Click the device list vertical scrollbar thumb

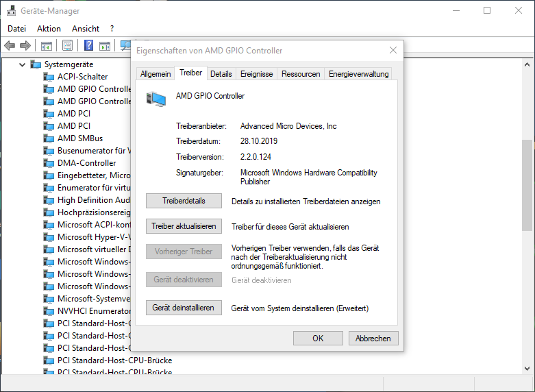(x=527, y=186)
